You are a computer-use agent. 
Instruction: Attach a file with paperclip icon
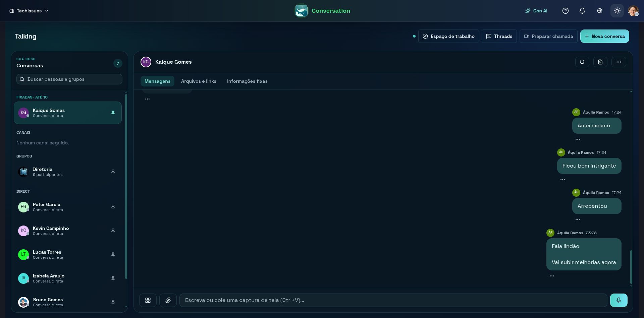tap(168, 300)
